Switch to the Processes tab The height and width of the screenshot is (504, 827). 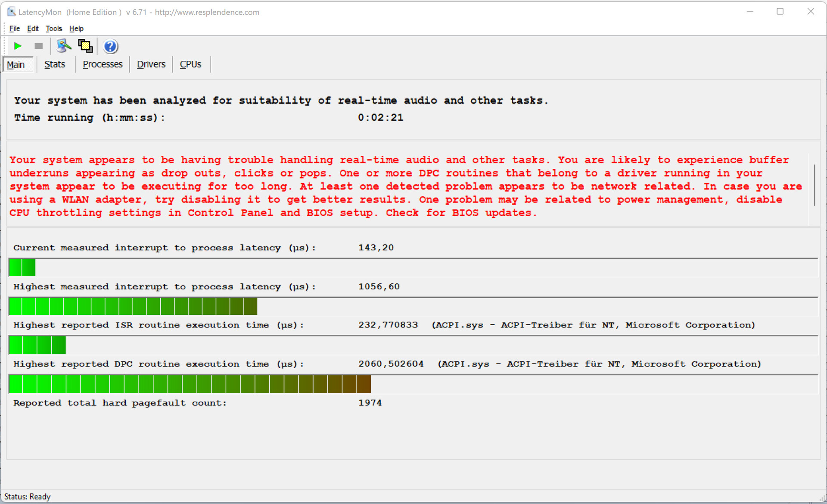[x=103, y=64]
